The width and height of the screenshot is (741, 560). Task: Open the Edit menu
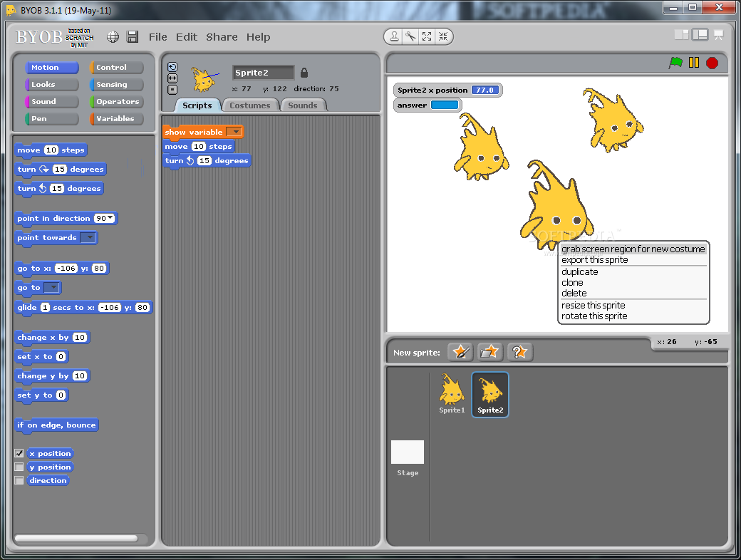pos(187,37)
